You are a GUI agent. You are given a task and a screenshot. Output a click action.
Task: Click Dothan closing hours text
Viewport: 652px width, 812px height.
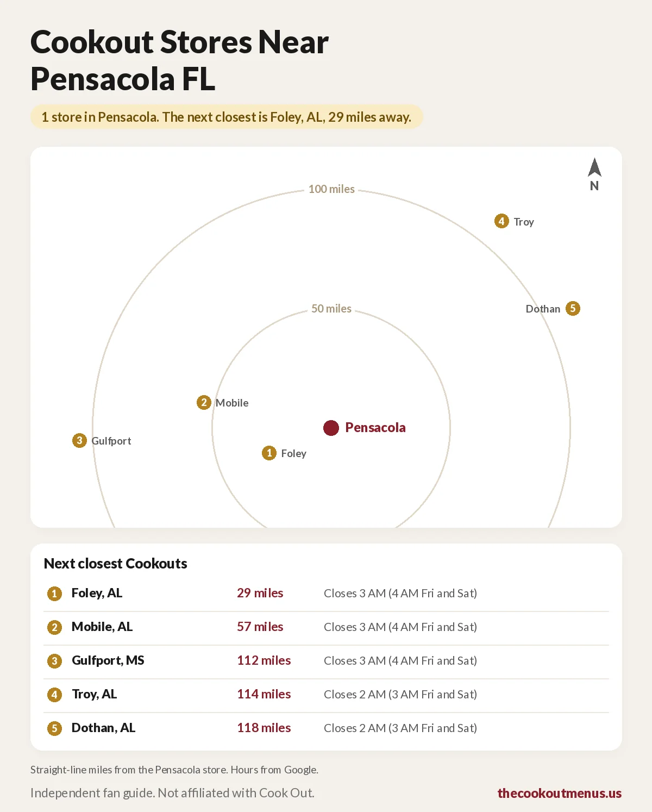click(x=400, y=728)
